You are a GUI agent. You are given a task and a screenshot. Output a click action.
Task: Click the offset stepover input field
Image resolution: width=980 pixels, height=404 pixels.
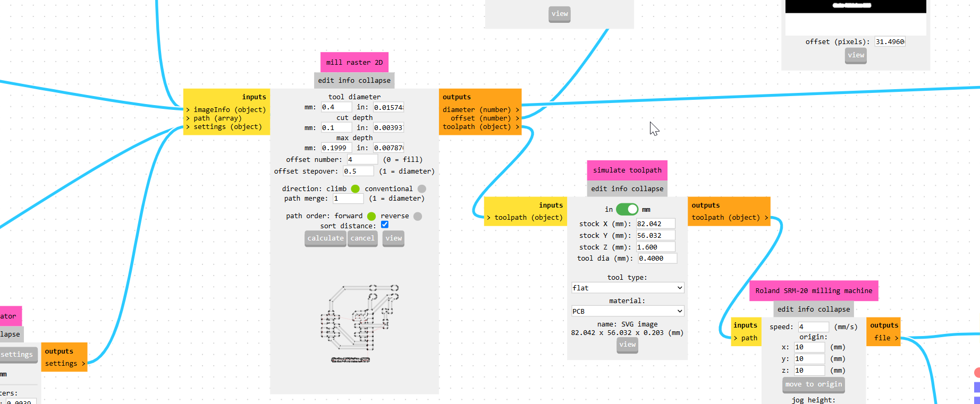(358, 171)
